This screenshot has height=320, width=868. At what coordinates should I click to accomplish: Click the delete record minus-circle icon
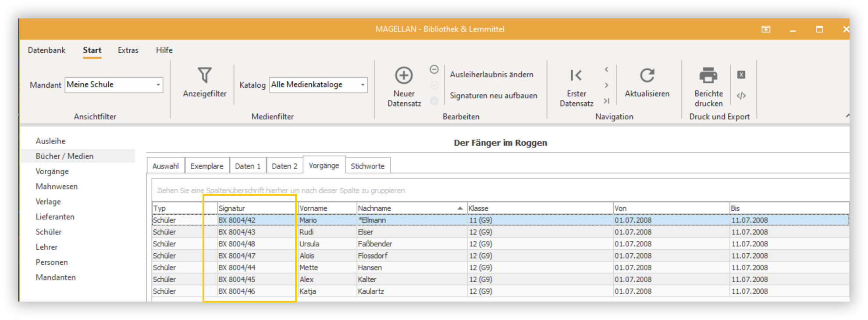point(434,69)
